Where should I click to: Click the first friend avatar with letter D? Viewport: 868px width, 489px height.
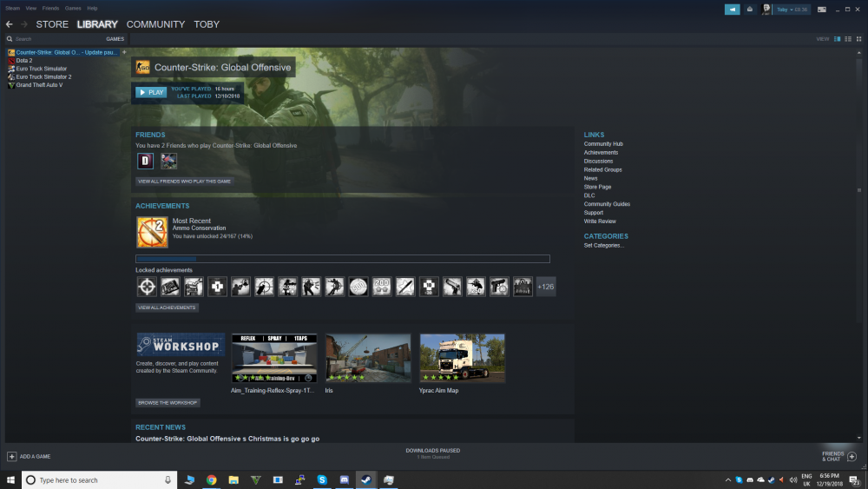coord(146,162)
